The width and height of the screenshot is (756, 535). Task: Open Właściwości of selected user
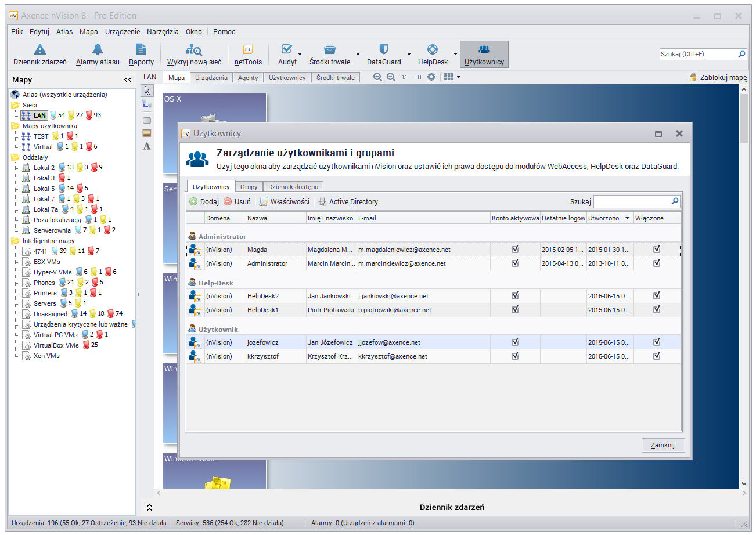tap(285, 202)
